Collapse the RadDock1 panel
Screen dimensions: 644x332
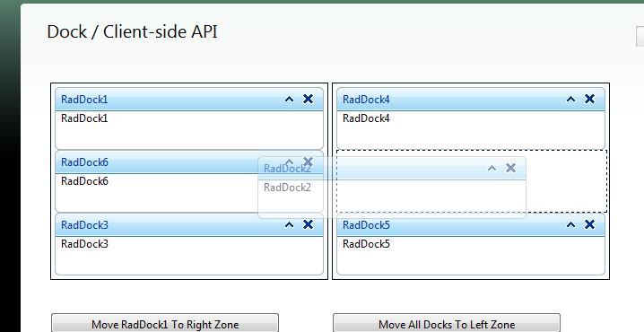(289, 99)
